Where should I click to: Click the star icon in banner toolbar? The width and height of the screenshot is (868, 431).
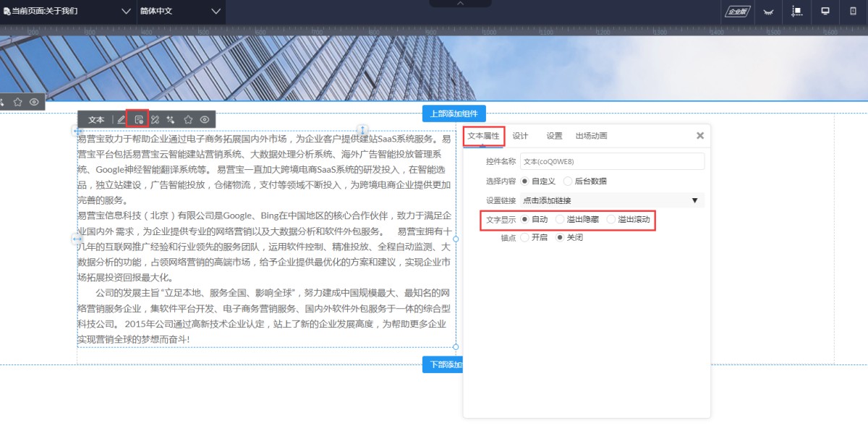coord(18,102)
